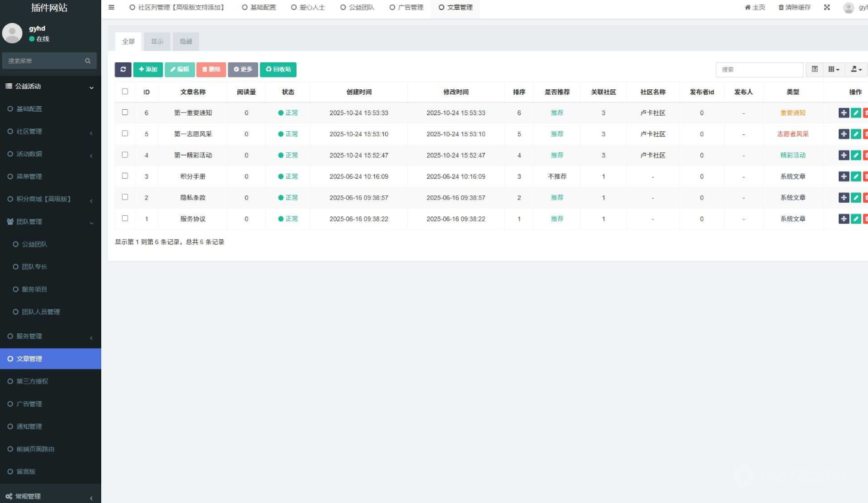Click drag-sort icon for 积分手册 row
Viewport: 868px width, 503px height.
click(843, 176)
